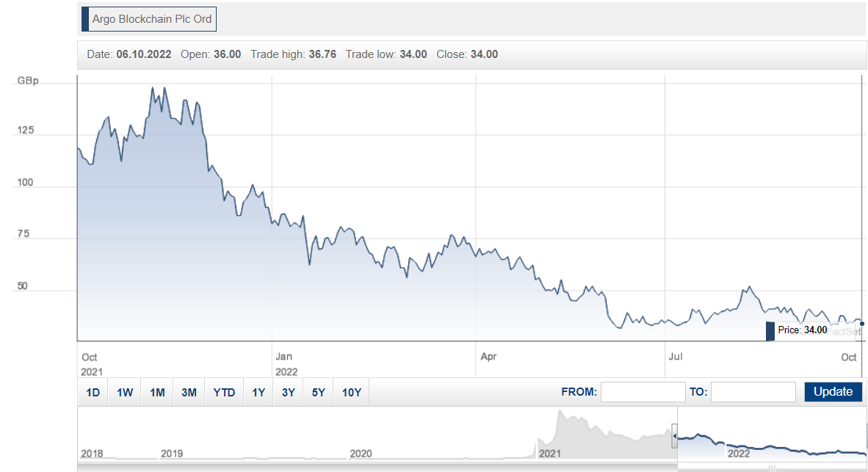This screenshot has width=868, height=472.
Task: Select the 5Y time range
Action: [318, 392]
